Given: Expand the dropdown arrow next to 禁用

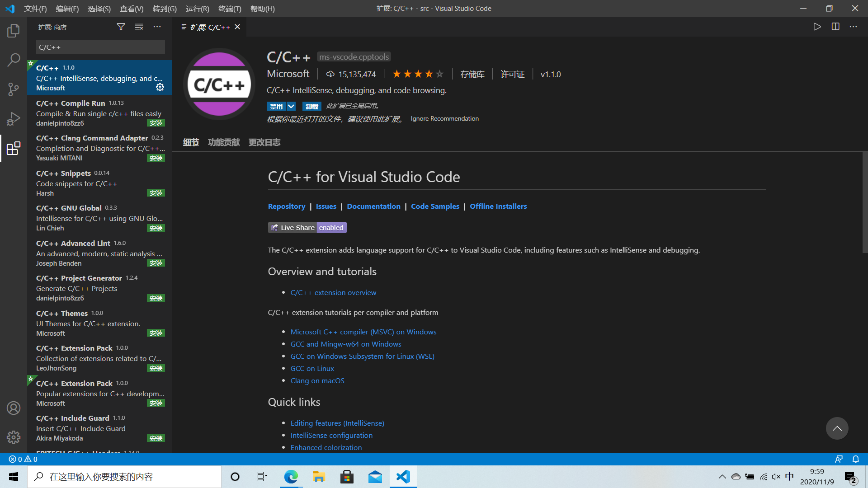Looking at the screenshot, I should (291, 106).
